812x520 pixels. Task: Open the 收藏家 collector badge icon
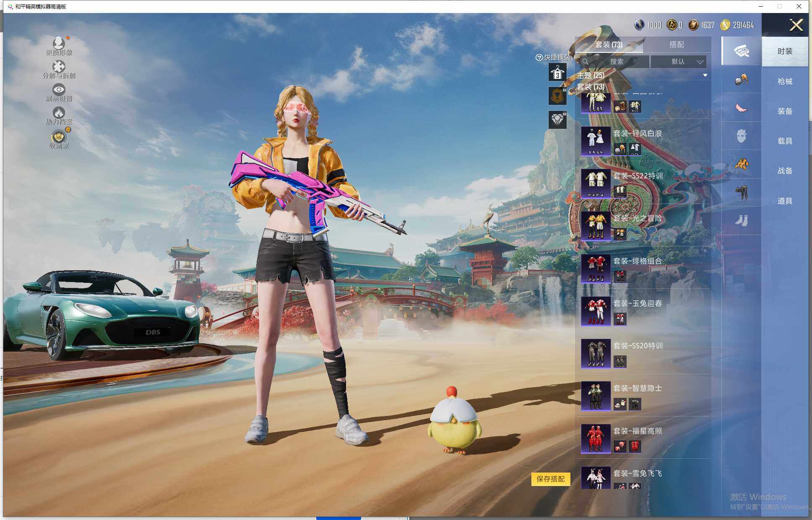[x=59, y=137]
